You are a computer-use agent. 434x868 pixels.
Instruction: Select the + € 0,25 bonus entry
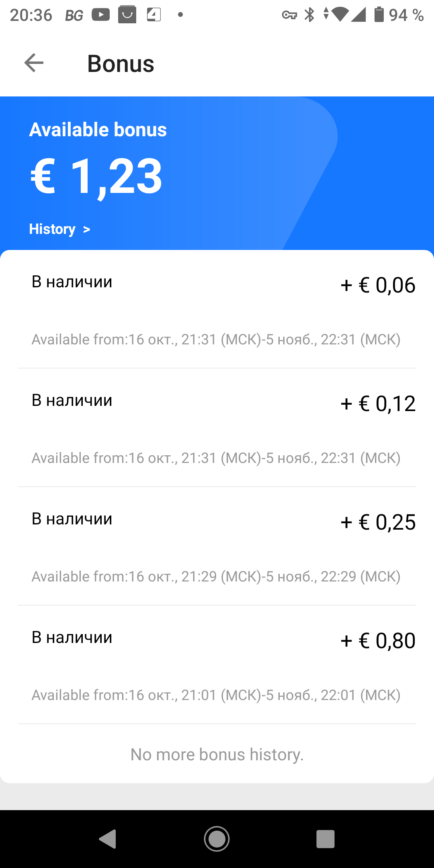coord(217,546)
